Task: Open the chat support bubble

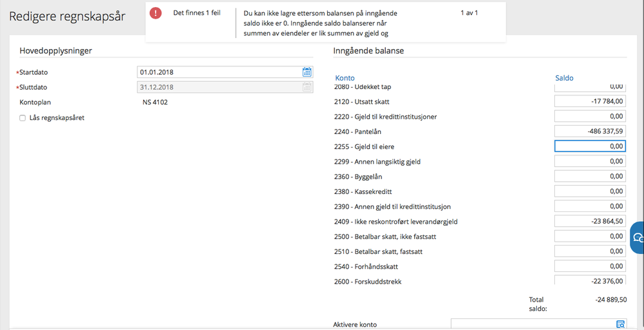Action: [638, 238]
